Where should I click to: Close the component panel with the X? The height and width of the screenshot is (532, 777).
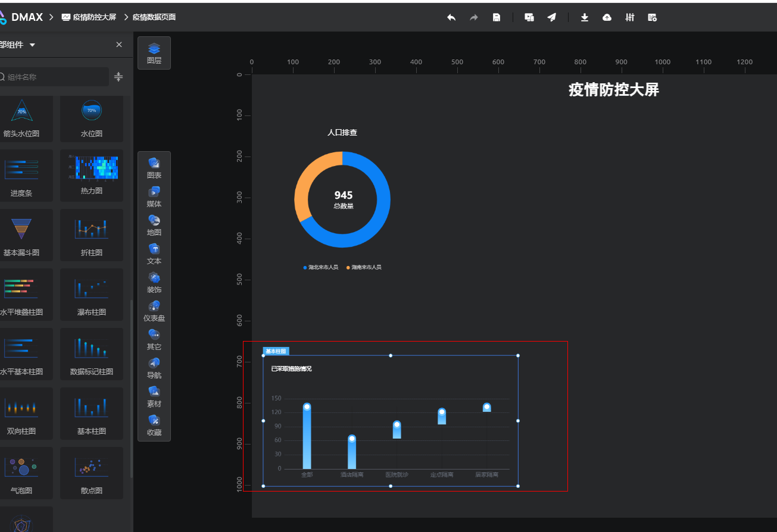tap(119, 45)
